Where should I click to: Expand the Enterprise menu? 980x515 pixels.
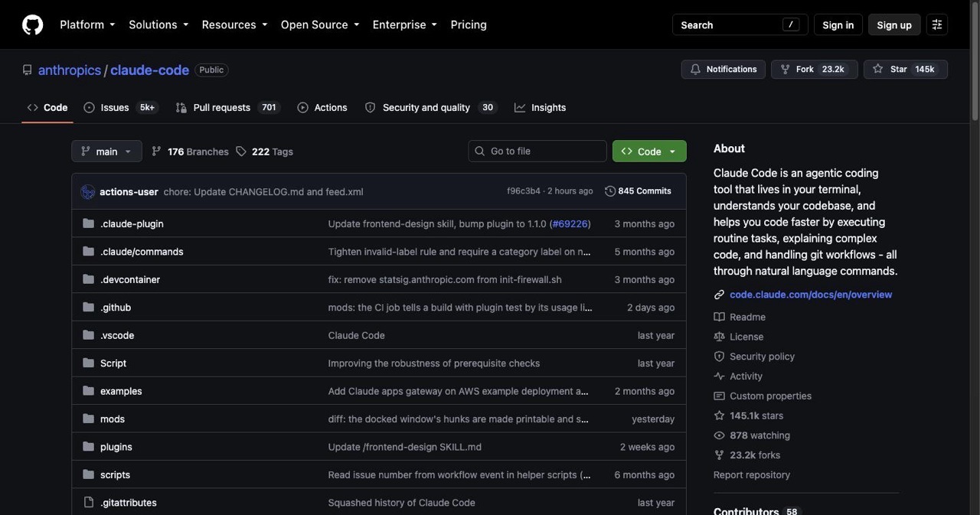[x=405, y=24]
